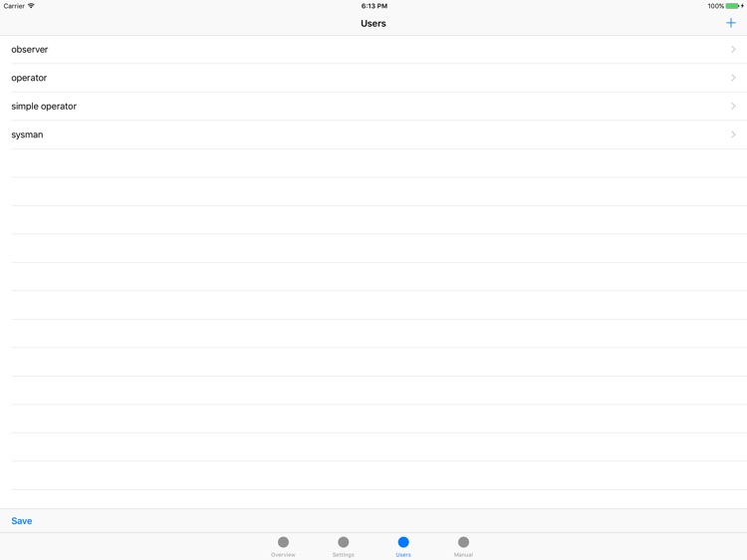Tap the Wi-Fi icon in status bar
This screenshot has width=747, height=560.
[x=31, y=6]
